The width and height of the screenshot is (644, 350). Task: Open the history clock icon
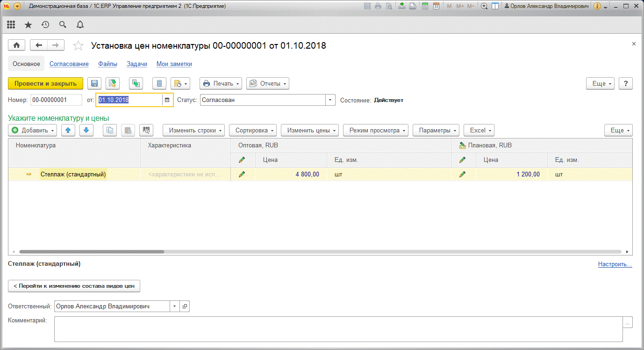(45, 25)
